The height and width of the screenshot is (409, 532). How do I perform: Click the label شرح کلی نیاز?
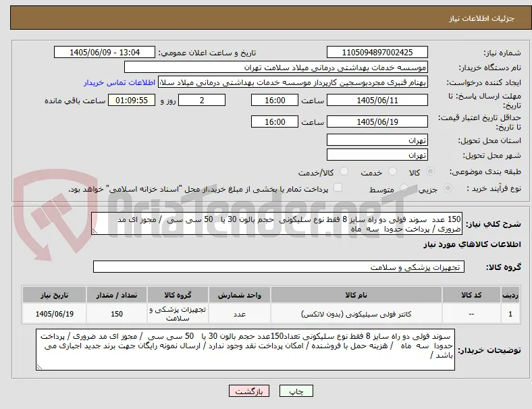click(x=494, y=224)
